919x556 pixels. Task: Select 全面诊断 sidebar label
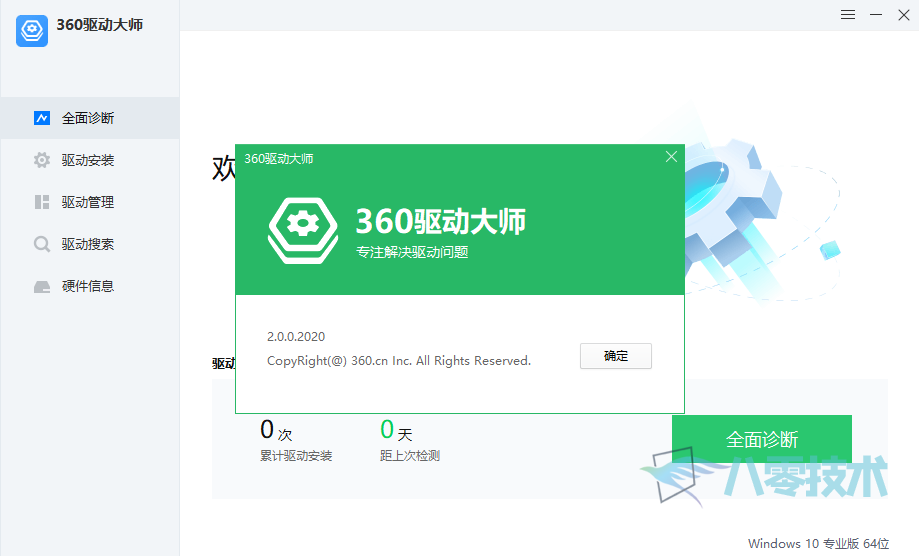point(88,118)
